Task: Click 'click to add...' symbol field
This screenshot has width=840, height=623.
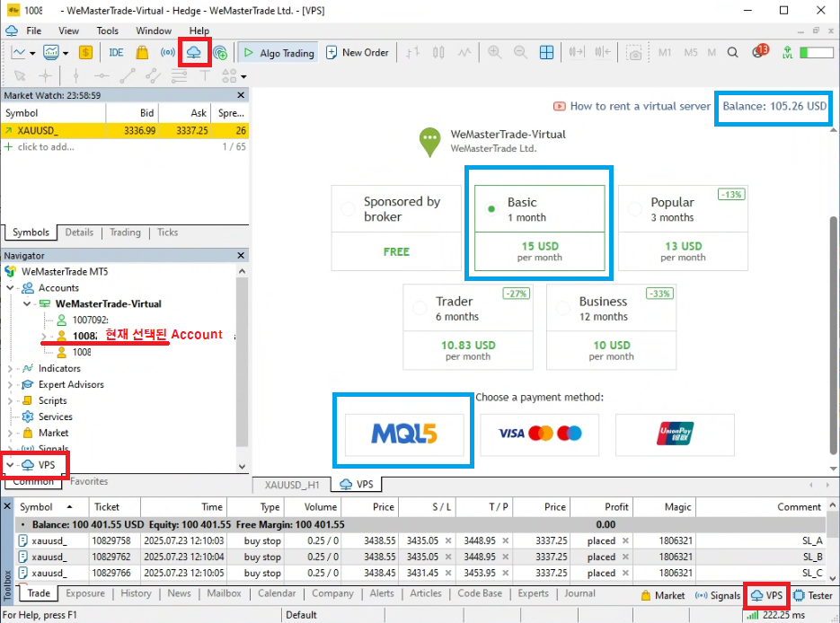Action: [x=46, y=146]
